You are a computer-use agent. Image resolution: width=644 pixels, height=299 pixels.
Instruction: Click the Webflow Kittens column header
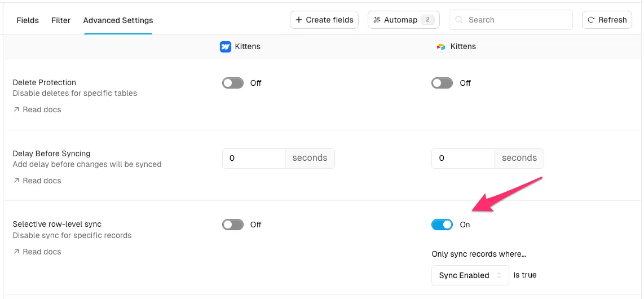240,46
